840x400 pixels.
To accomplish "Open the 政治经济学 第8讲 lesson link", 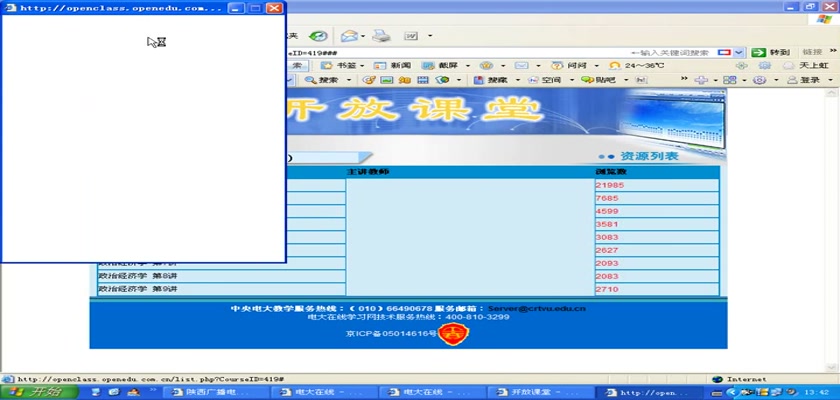I will 138,276.
